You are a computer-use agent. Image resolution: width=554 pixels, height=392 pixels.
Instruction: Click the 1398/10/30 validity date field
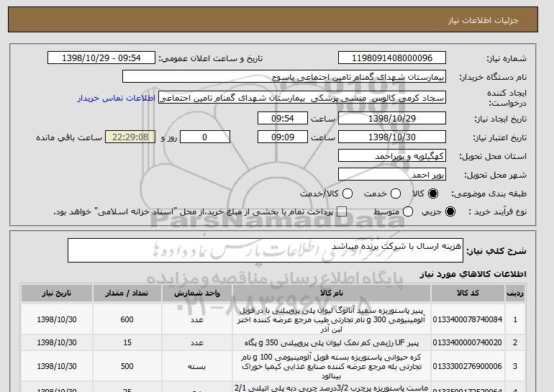click(392, 137)
